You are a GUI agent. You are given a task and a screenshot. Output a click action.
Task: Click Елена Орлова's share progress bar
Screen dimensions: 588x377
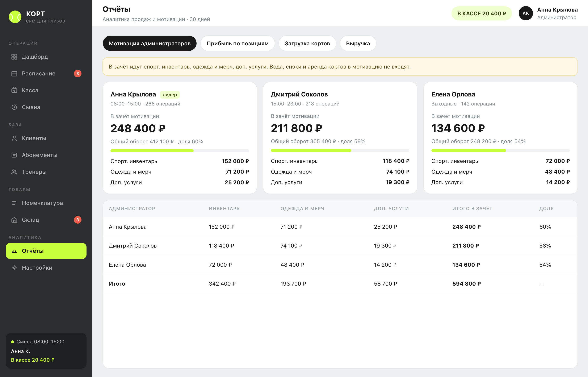click(x=500, y=150)
